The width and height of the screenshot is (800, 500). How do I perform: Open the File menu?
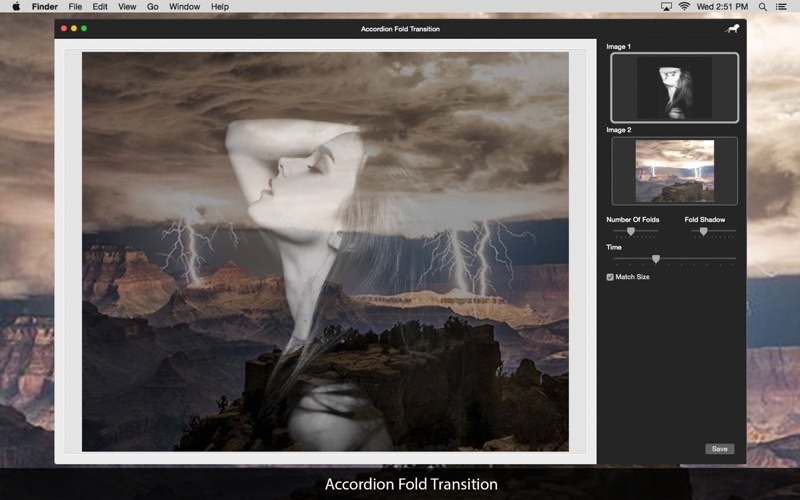75,7
